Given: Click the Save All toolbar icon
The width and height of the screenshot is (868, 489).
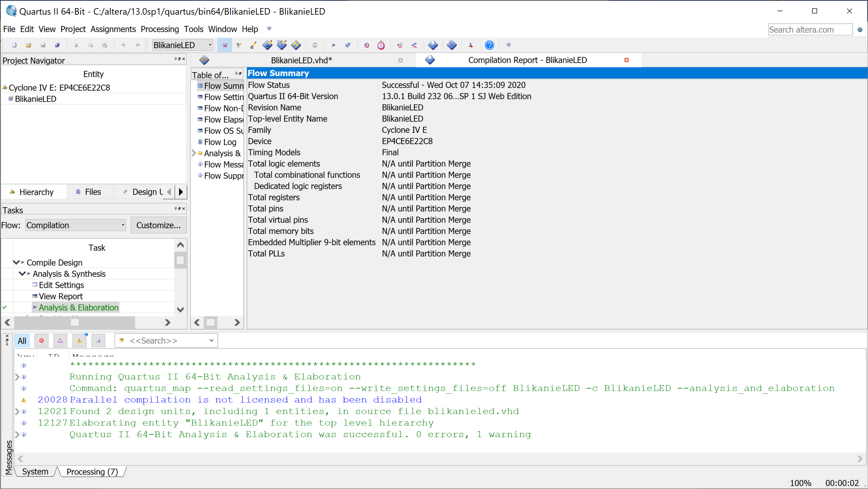Looking at the screenshot, I should [x=57, y=45].
